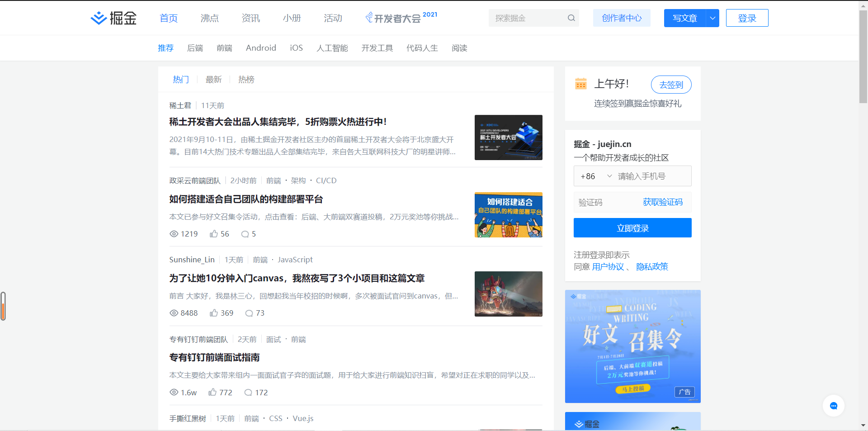Image resolution: width=868 pixels, height=431 pixels.
Task: Select the 开发工具 category tab
Action: click(377, 48)
